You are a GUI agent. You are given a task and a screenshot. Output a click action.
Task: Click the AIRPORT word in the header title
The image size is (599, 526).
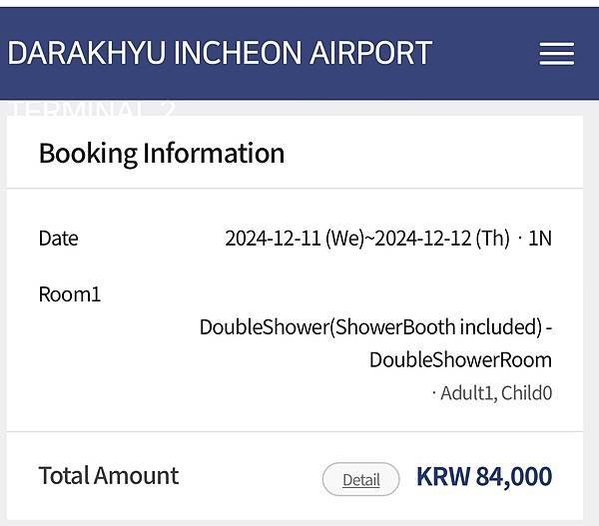371,52
